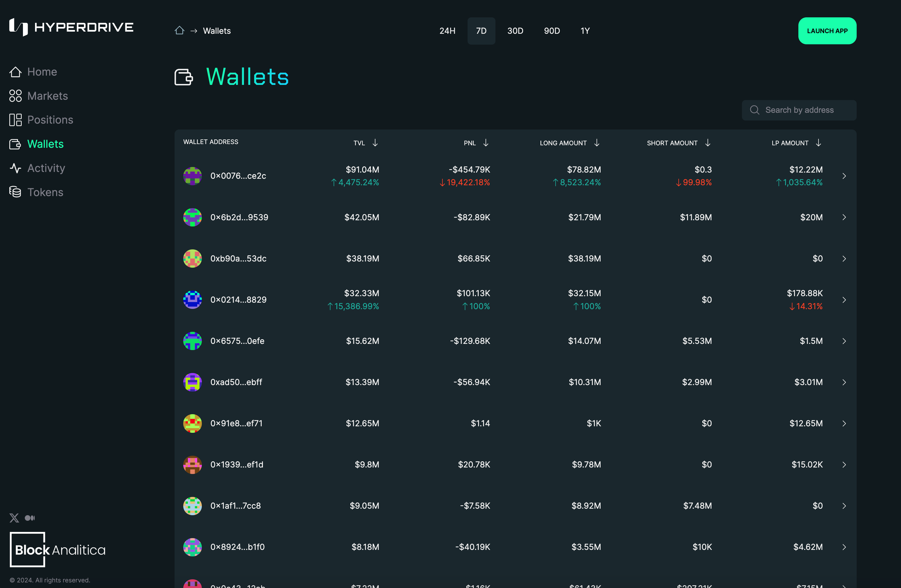Click avatar of wallet 0x0214...8829
The image size is (901, 588).
coord(192,300)
